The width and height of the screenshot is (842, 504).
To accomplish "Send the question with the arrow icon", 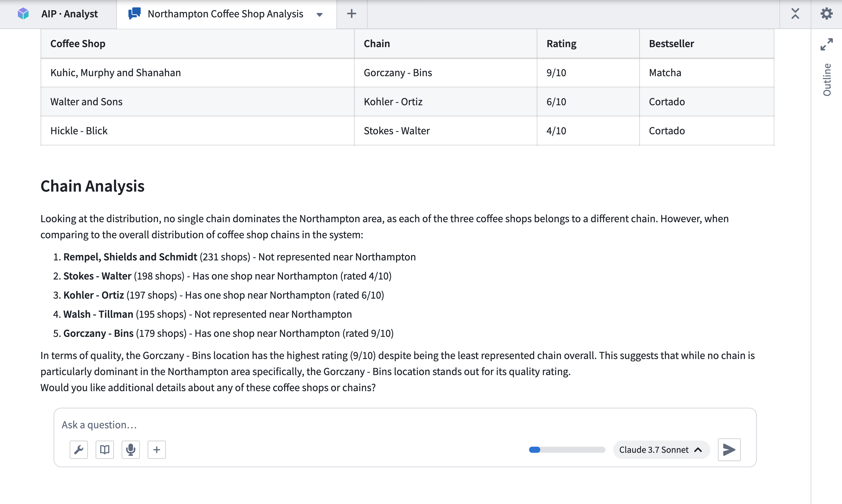I will 729,450.
